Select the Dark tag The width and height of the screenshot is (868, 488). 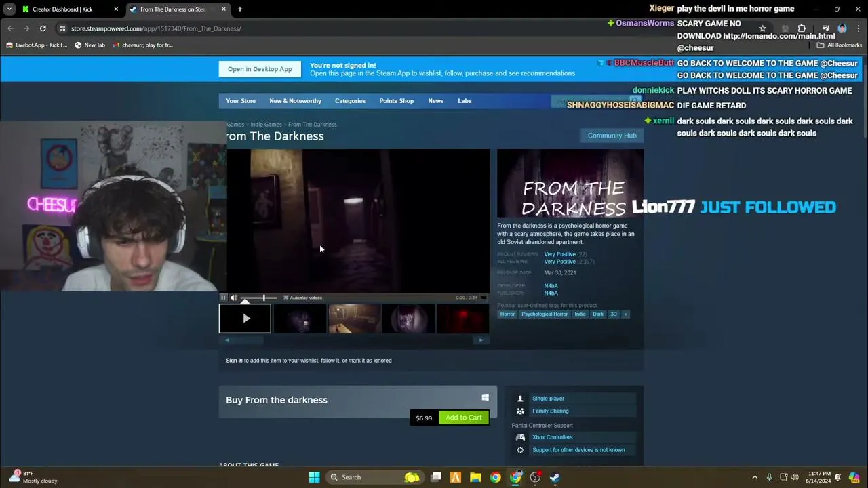pyautogui.click(x=598, y=314)
